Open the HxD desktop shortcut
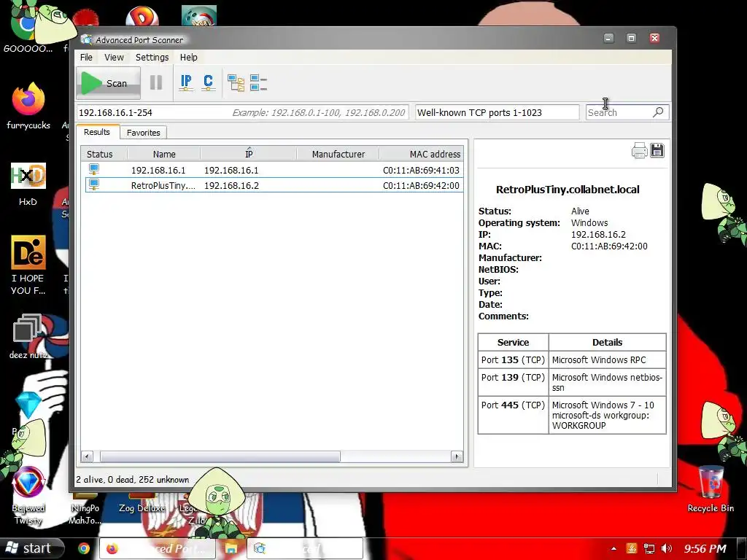747x560 pixels. [28, 184]
